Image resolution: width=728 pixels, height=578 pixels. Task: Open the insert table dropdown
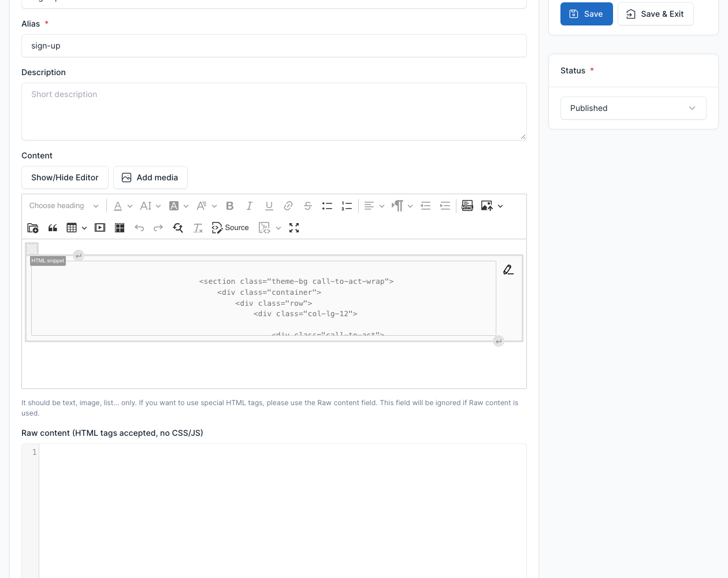coord(77,228)
